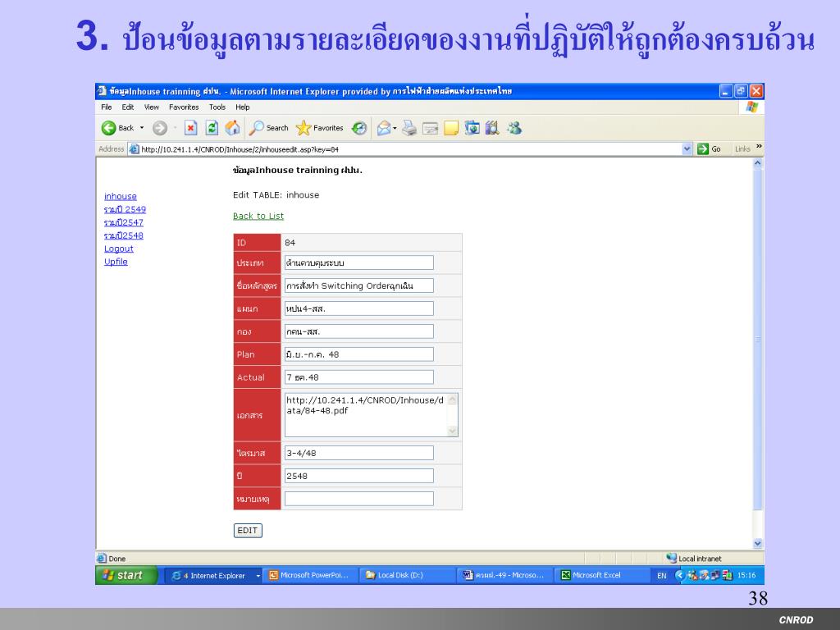Switch to Microsoft PowerPoint taskbar item
The height and width of the screenshot is (630, 840).
coord(309,575)
